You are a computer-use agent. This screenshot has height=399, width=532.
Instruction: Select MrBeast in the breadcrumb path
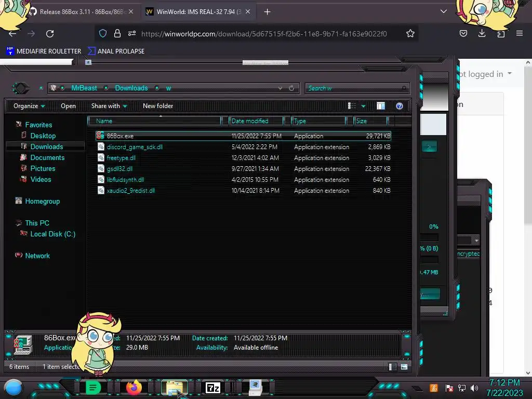(84, 88)
